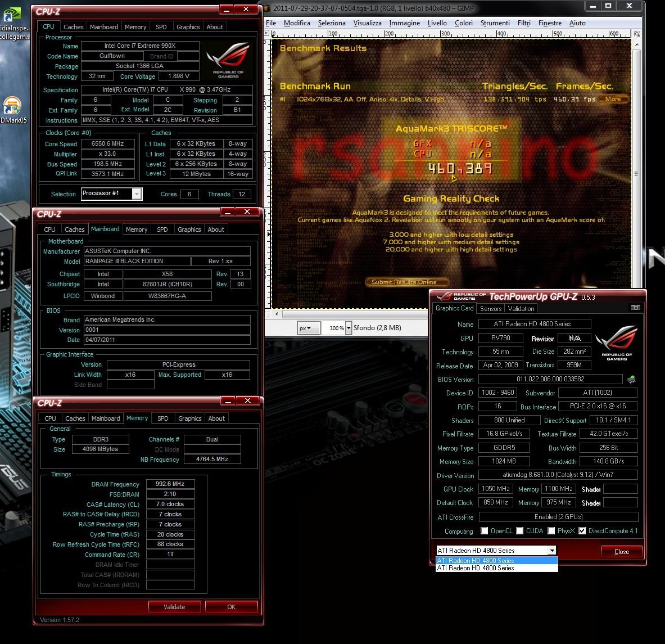Click the GIMP horizontal scrollbar
This screenshot has width=665, height=644.
pyautogui.click(x=354, y=314)
